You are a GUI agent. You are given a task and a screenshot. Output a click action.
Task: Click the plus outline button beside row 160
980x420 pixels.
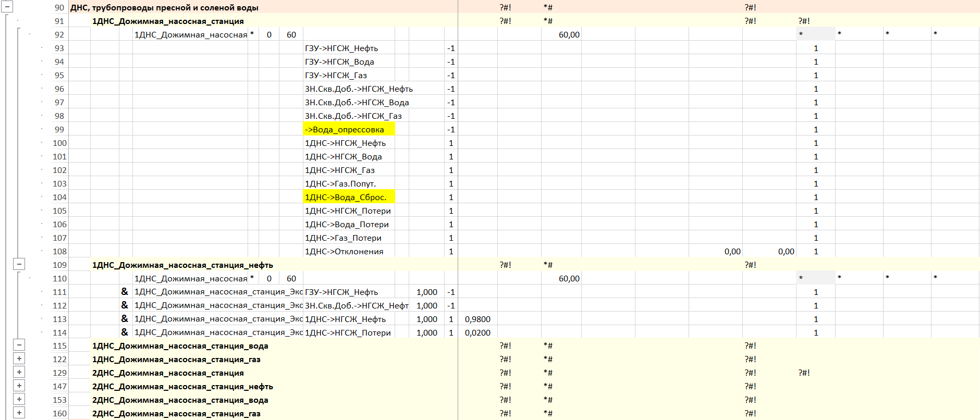point(19,413)
